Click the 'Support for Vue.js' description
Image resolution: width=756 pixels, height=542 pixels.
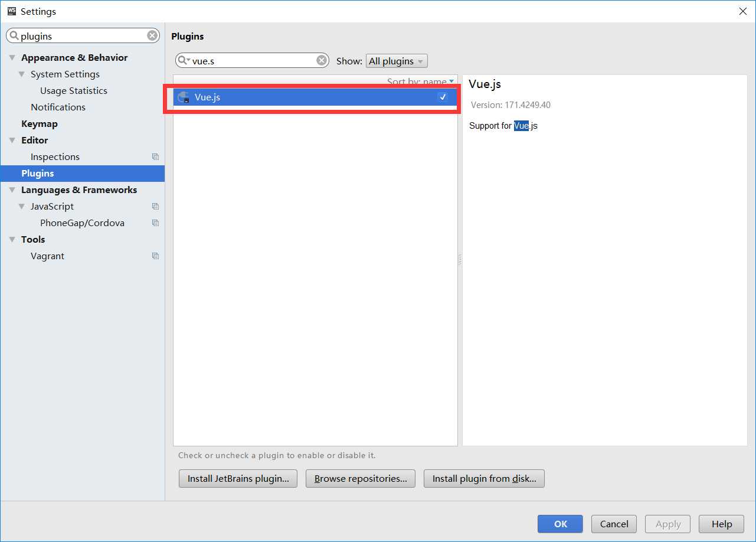(503, 126)
